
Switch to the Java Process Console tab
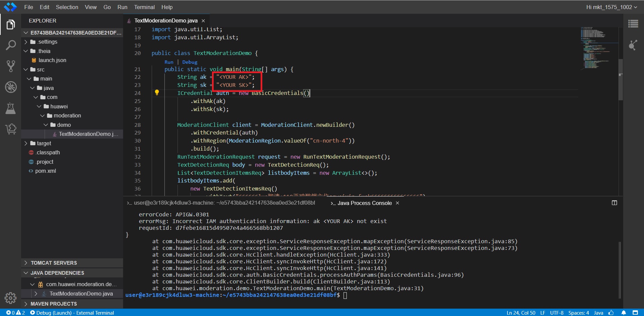tap(364, 203)
